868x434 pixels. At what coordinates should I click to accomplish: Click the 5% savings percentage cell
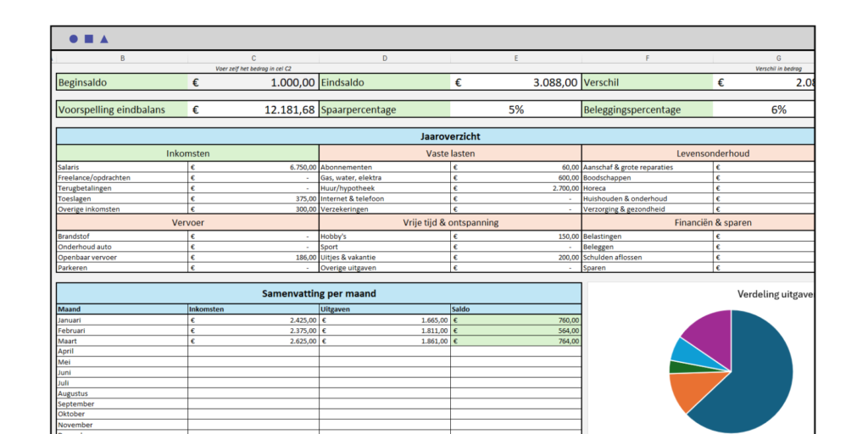tap(516, 109)
